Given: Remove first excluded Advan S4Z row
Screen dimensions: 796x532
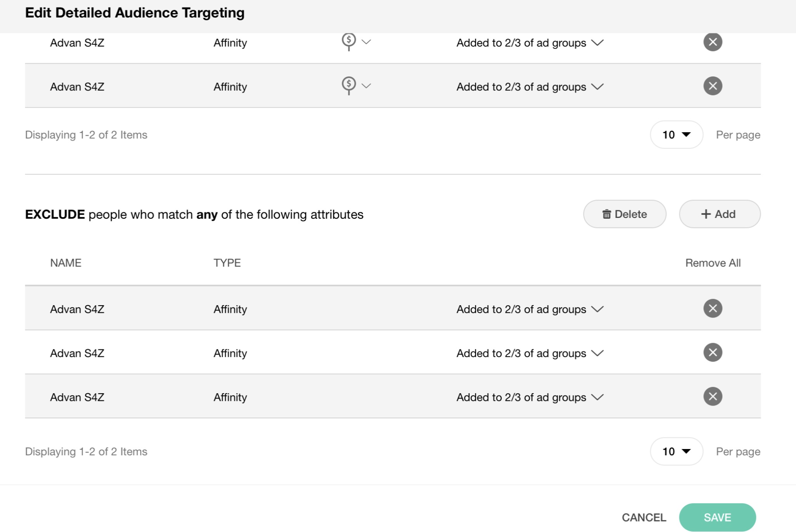Looking at the screenshot, I should (713, 309).
